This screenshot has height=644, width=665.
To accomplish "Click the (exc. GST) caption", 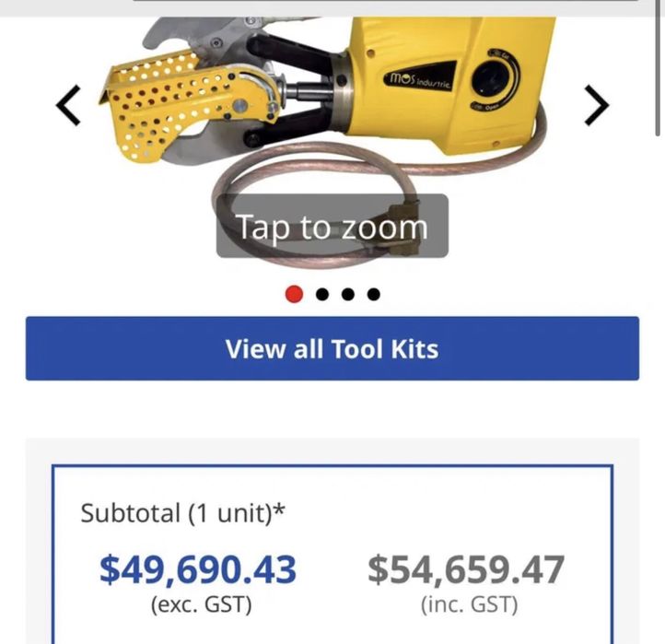I will coord(202,604).
